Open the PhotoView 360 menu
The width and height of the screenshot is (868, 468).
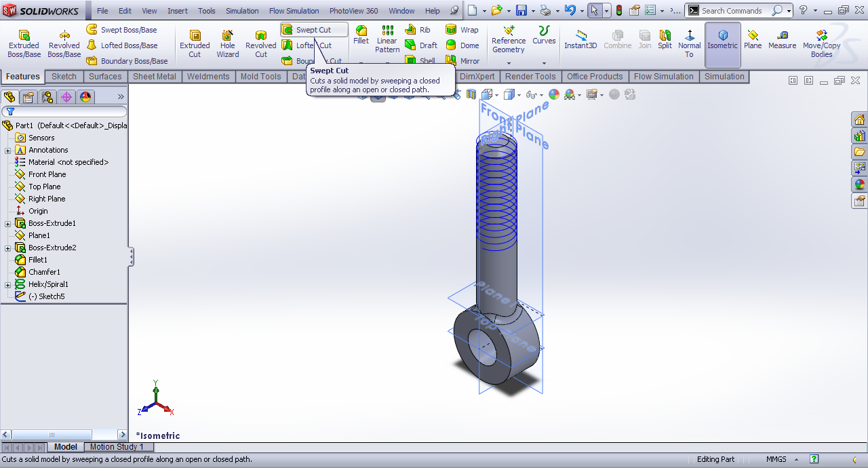click(354, 11)
